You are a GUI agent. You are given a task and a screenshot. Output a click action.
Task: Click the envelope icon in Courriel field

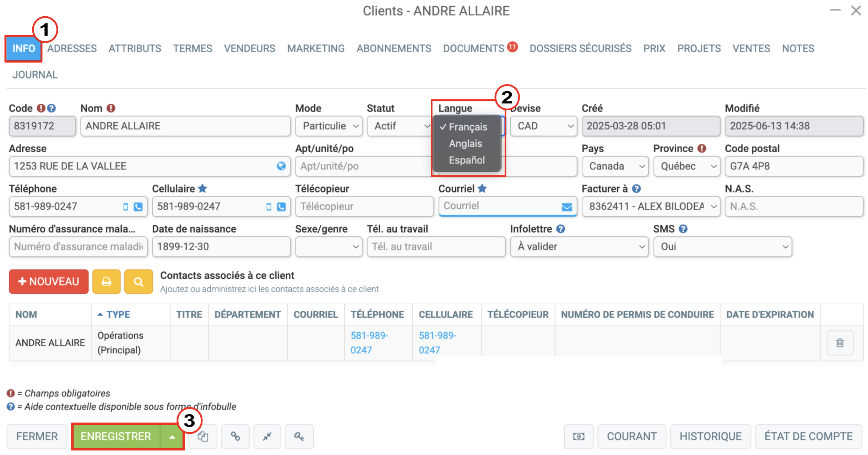[x=567, y=207]
